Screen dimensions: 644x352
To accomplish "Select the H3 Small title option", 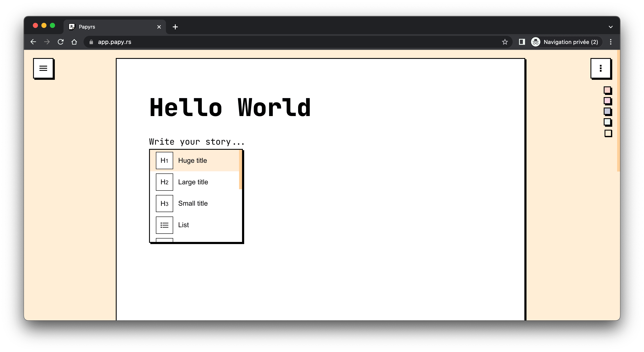I will coord(194,203).
